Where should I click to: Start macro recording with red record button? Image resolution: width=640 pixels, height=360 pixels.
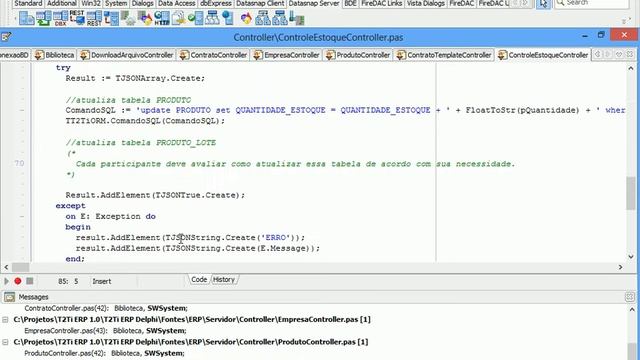(x=18, y=281)
